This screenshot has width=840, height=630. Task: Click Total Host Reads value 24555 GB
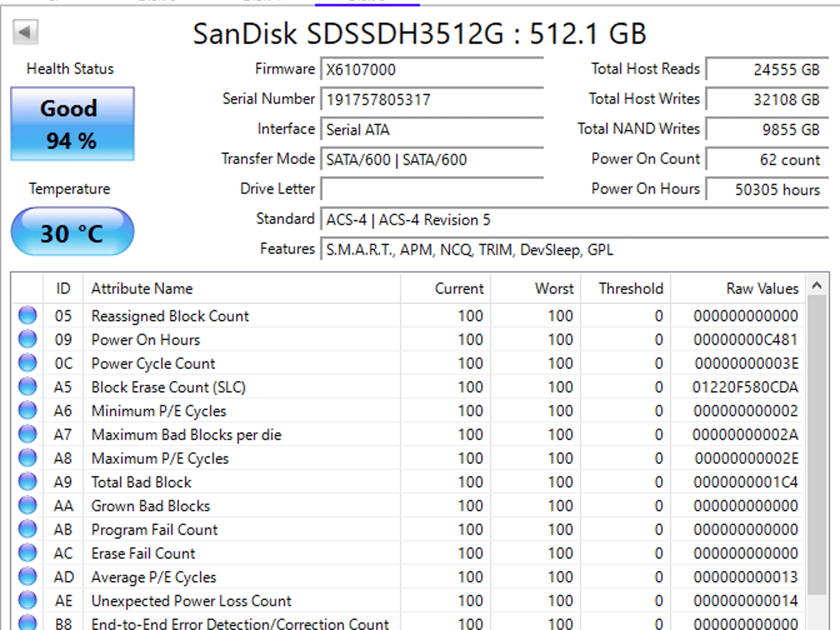click(x=767, y=69)
